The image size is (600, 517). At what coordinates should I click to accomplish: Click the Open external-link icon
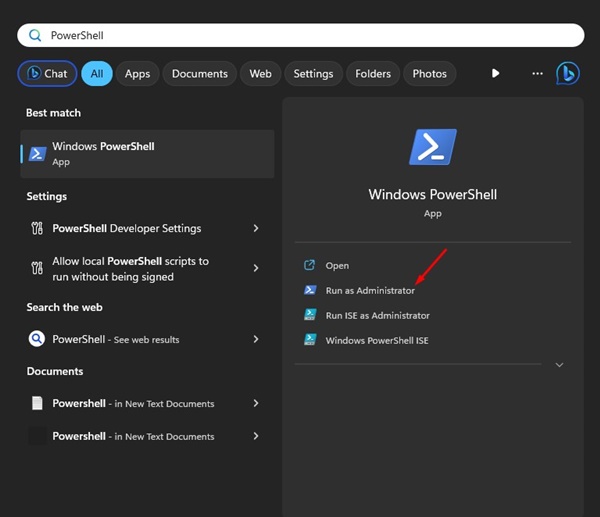[309, 265]
